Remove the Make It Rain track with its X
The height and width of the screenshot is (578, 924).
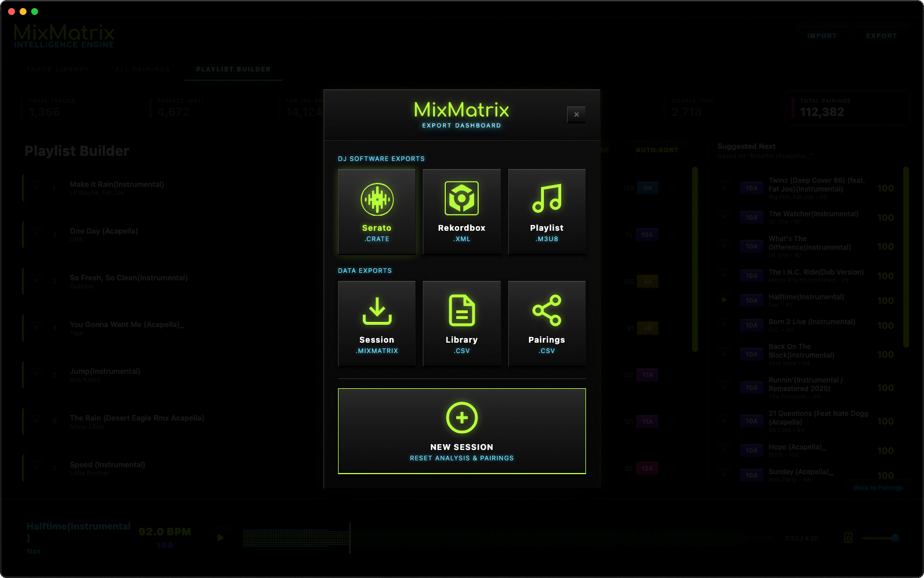point(671,188)
